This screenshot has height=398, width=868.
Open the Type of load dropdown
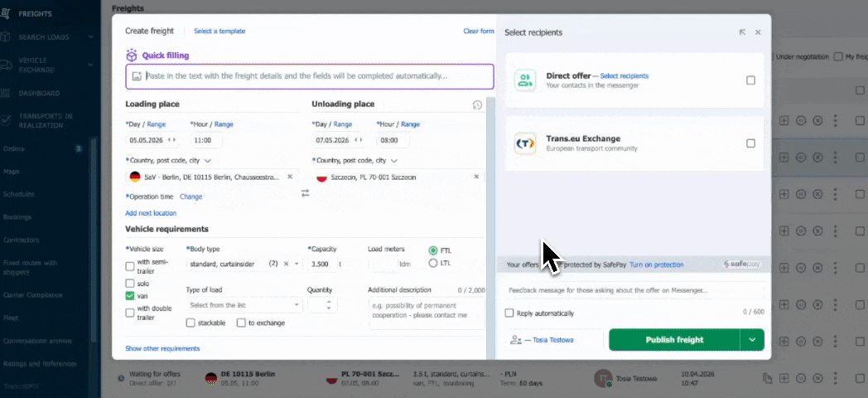click(x=244, y=305)
